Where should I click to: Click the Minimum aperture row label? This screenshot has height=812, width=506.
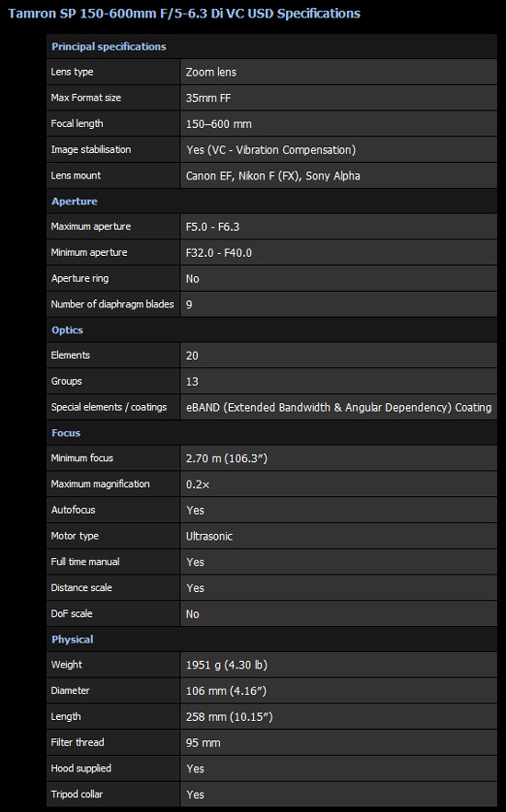(89, 252)
